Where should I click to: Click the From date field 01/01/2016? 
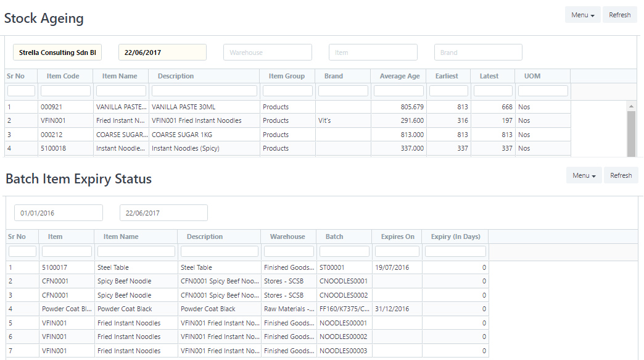pos(59,213)
